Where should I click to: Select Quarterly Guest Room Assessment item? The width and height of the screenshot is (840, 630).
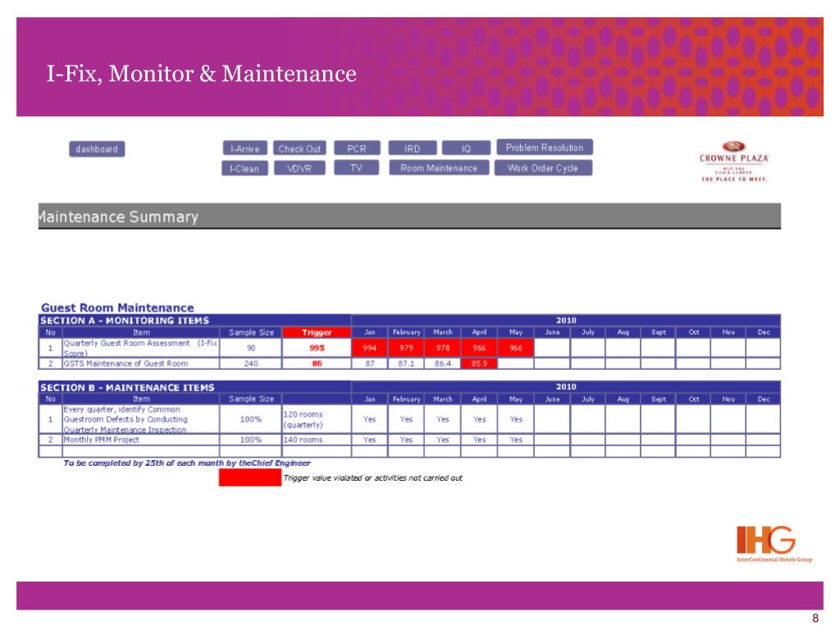(x=140, y=348)
